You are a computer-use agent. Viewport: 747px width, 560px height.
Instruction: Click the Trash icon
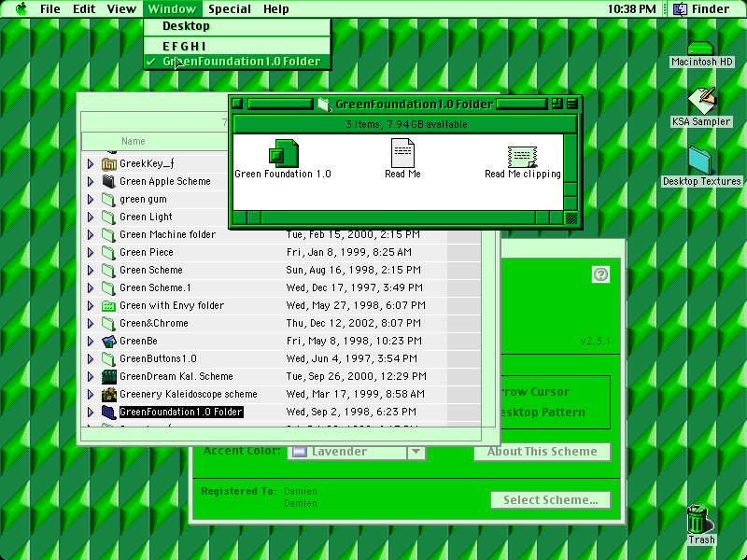click(699, 519)
